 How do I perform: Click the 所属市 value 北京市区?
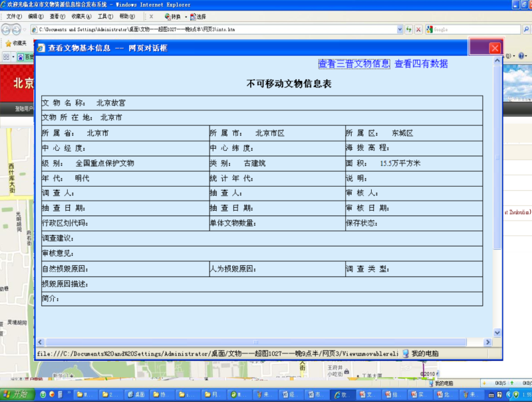270,133
